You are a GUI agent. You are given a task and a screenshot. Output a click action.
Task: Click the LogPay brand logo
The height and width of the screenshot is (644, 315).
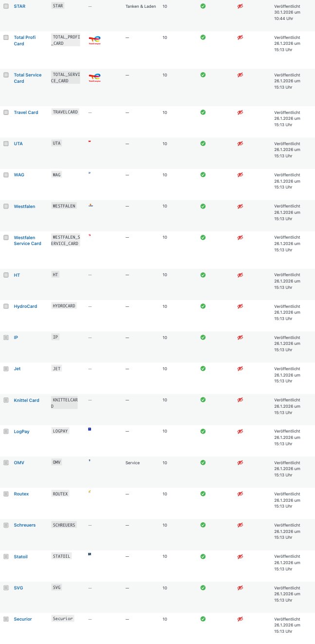point(90,430)
